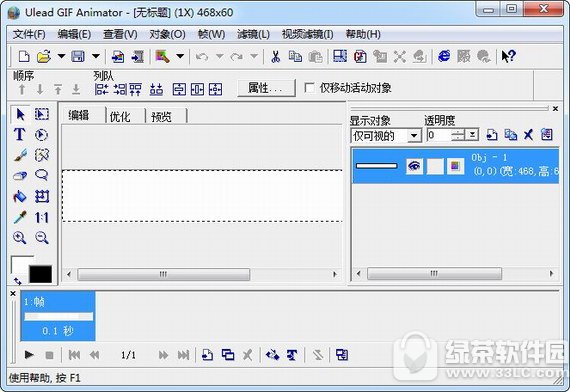Click the Add banner text icon
Screen dimensions: 570x392
292,355
